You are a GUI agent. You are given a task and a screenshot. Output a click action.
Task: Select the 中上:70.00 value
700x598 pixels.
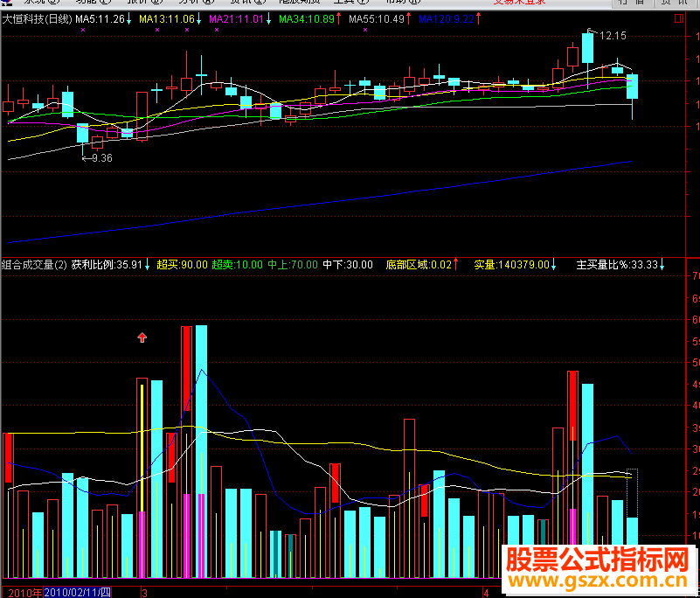tap(293, 265)
